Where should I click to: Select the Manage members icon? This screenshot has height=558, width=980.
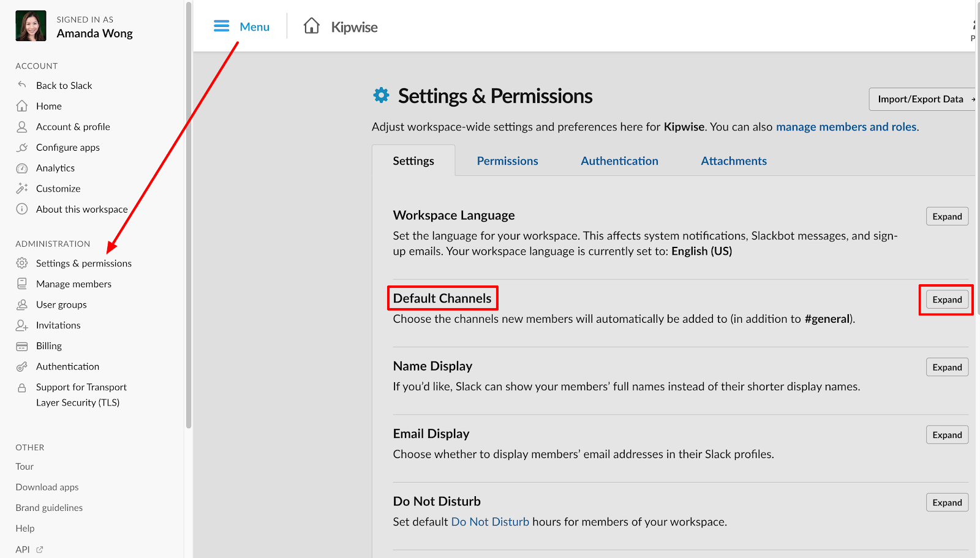pyautogui.click(x=22, y=283)
